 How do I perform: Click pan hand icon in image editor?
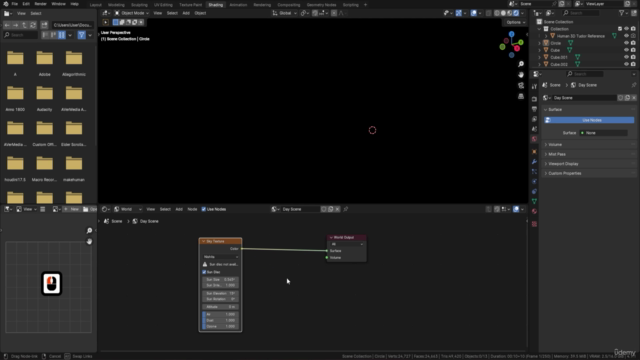89,241
